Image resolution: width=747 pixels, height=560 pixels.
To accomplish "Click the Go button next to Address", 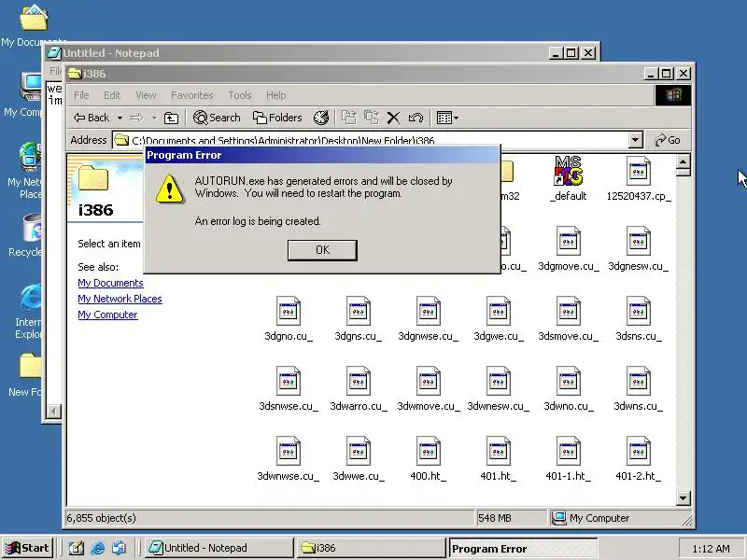I will pos(668,140).
